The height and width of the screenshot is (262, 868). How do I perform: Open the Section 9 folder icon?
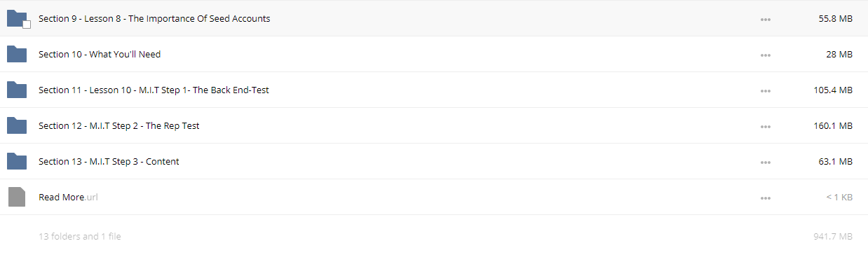[17, 19]
